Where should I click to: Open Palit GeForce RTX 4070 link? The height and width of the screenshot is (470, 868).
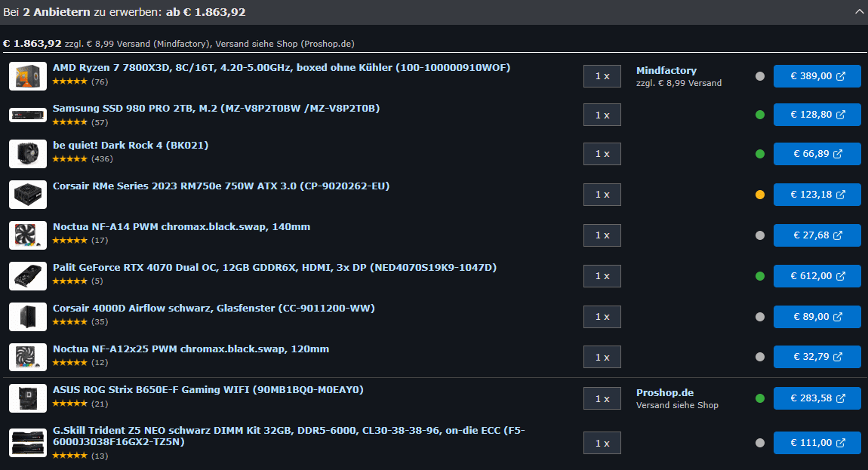tap(275, 267)
